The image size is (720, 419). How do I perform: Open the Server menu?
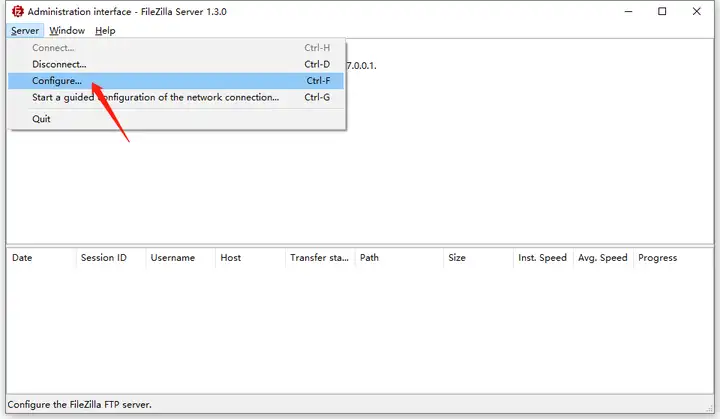tap(25, 31)
